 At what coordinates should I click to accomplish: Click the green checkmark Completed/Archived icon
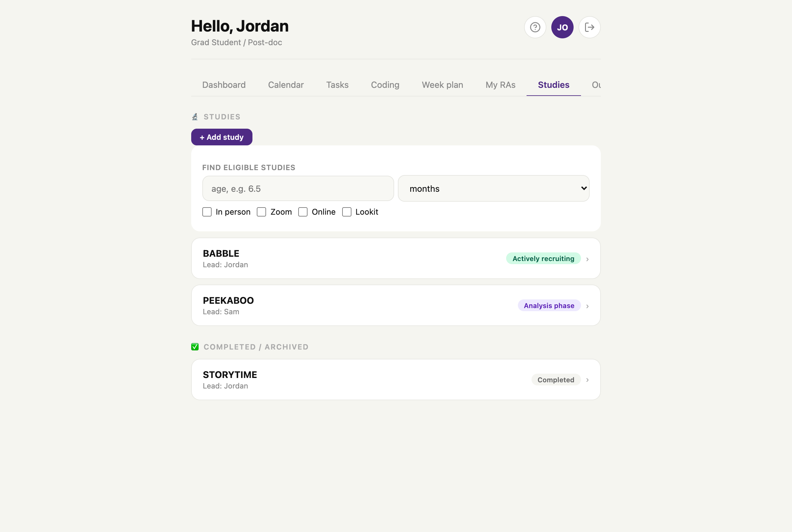coord(195,347)
